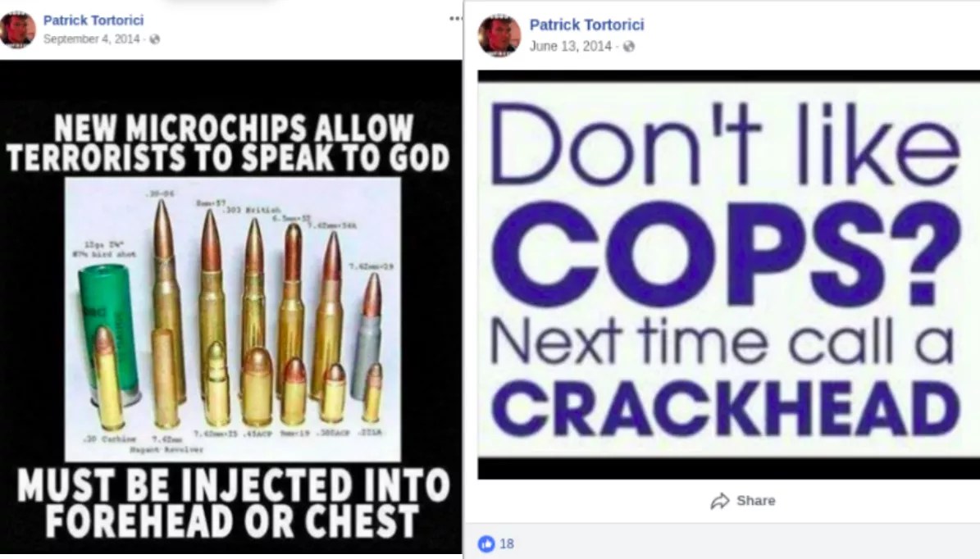Open the Don't like COPS meme image
The image size is (980, 559).
(x=729, y=275)
